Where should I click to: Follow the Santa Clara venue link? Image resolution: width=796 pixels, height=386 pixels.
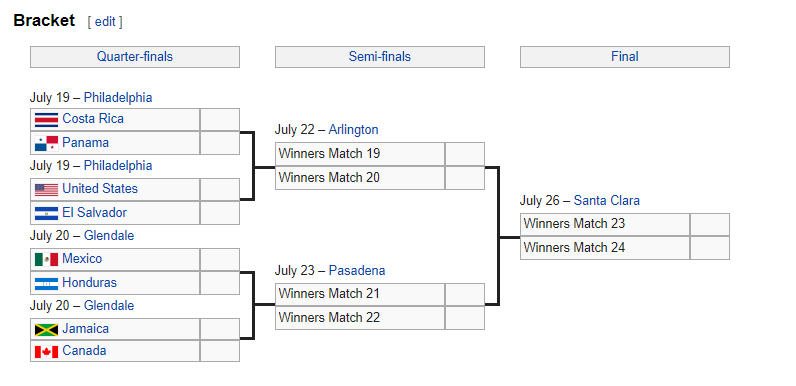[x=607, y=201]
